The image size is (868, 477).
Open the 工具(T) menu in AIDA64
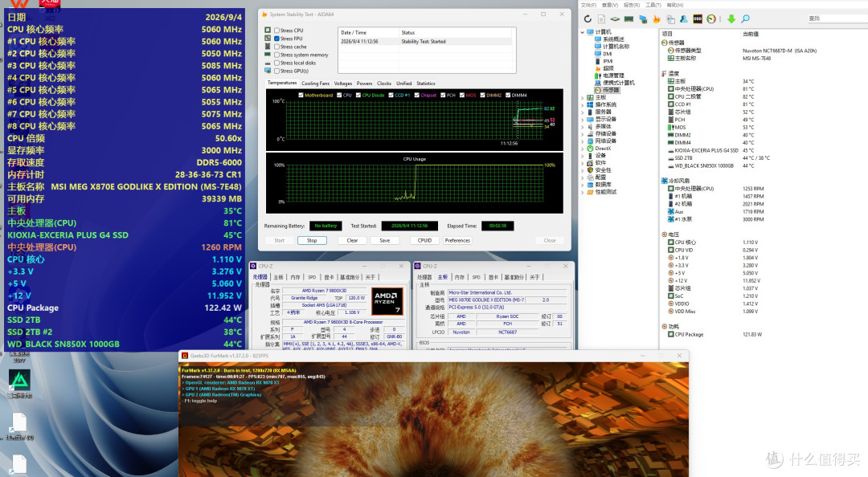[653, 5]
